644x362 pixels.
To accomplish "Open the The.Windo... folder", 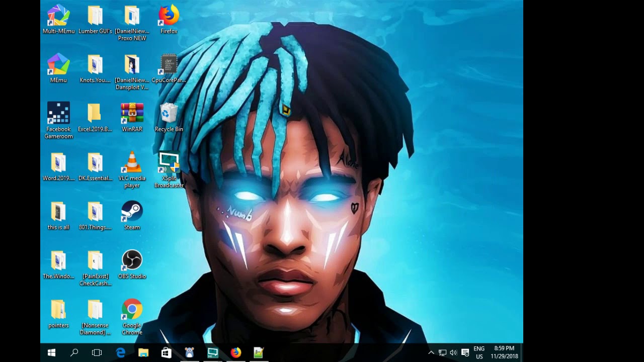I will (x=58, y=264).
